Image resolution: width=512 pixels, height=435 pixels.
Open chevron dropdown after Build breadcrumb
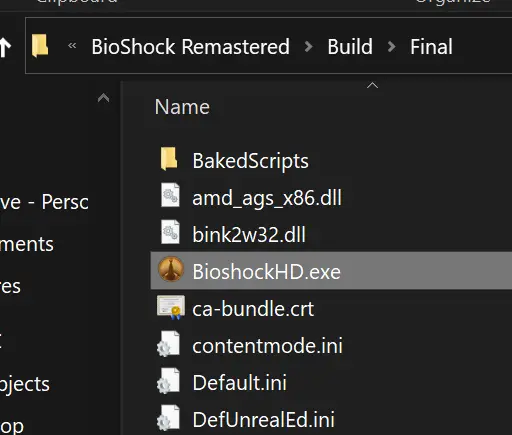392,46
